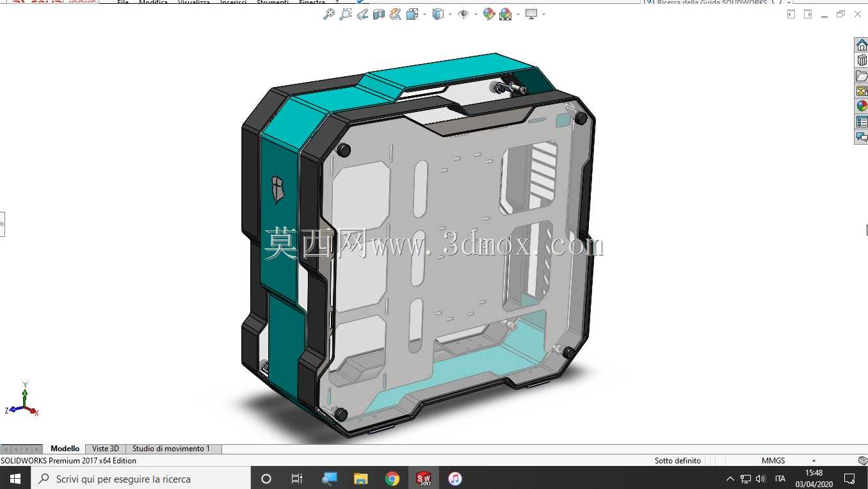Click the Sotto definito status text
868x489 pixels.
coord(678,460)
